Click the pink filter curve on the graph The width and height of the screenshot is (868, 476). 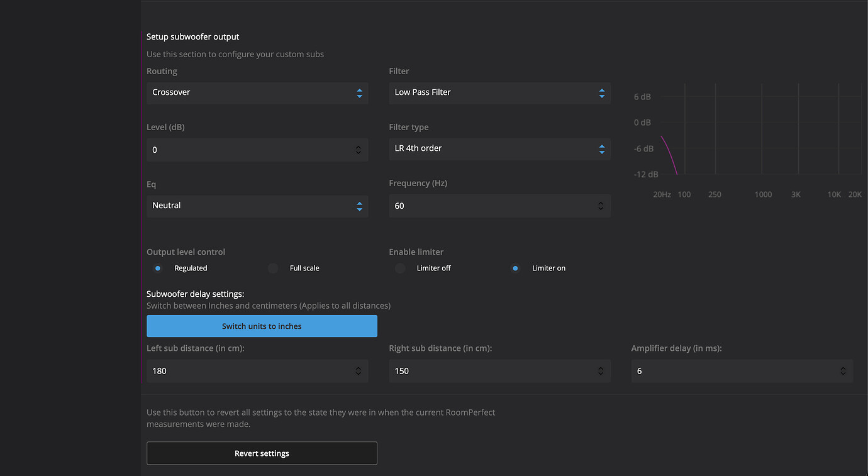(x=669, y=153)
